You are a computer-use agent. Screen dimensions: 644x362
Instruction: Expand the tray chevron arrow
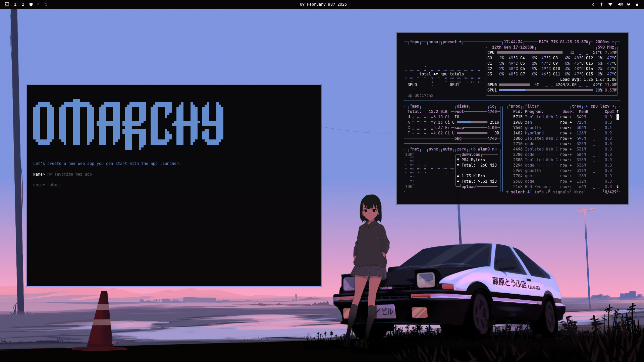(x=593, y=4)
